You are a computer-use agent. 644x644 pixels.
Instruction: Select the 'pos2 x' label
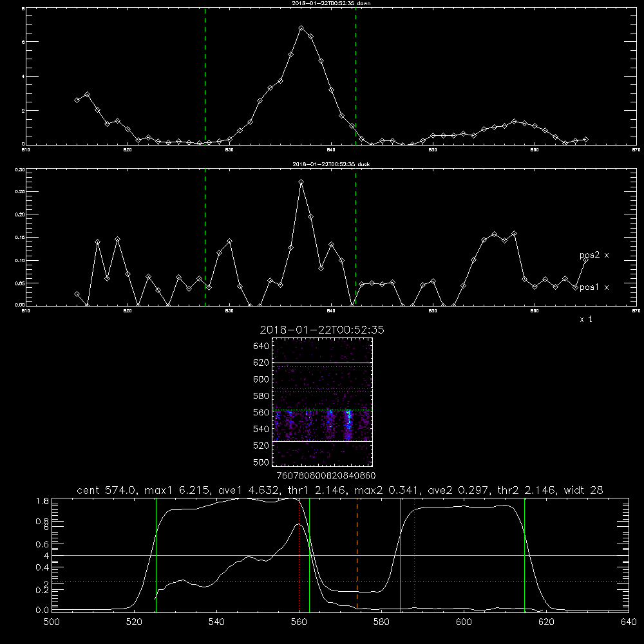(x=594, y=255)
